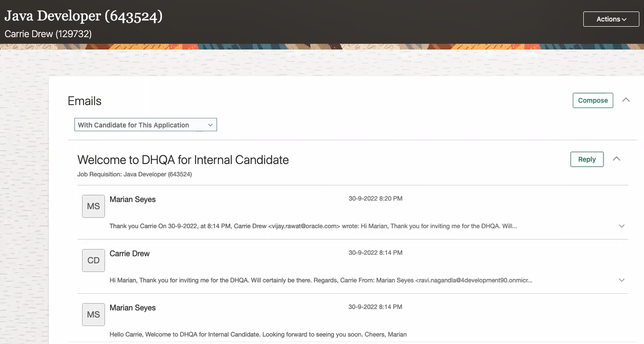Image resolution: width=644 pixels, height=344 pixels.
Task: Collapse the Welcome to DHQA email thread
Action: click(616, 159)
